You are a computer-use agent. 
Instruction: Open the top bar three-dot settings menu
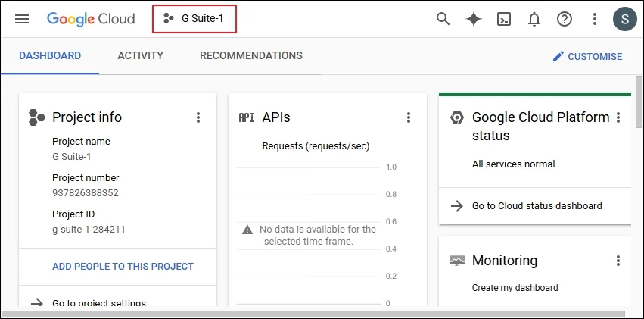tap(594, 19)
